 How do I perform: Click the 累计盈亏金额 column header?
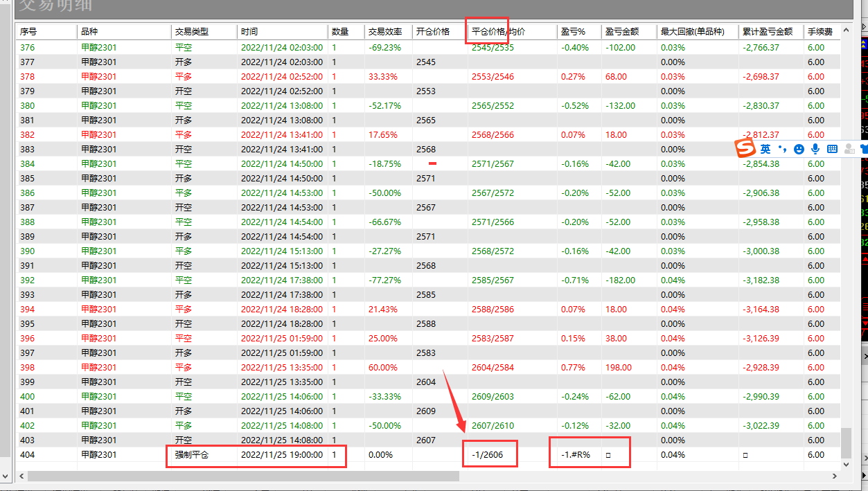[x=768, y=32]
